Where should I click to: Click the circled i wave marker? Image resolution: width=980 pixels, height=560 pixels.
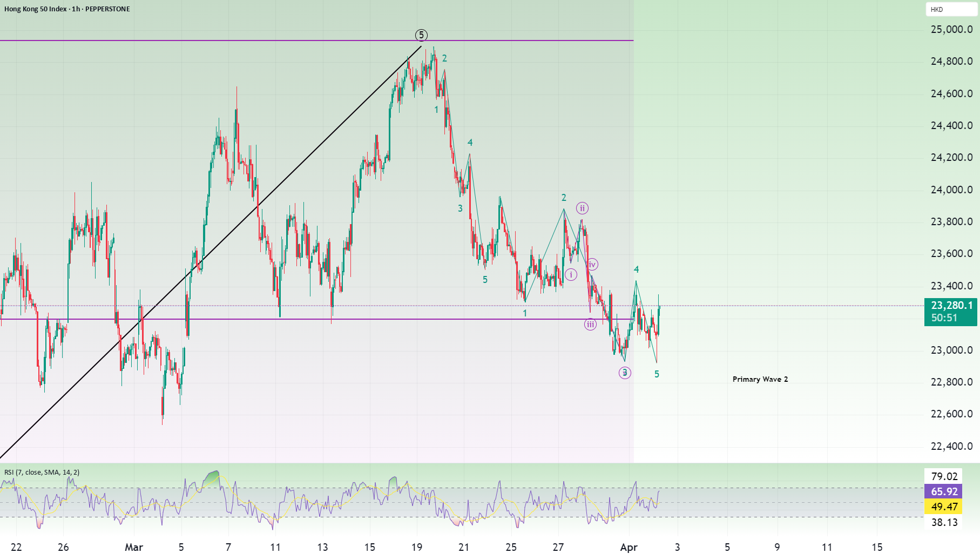(571, 274)
